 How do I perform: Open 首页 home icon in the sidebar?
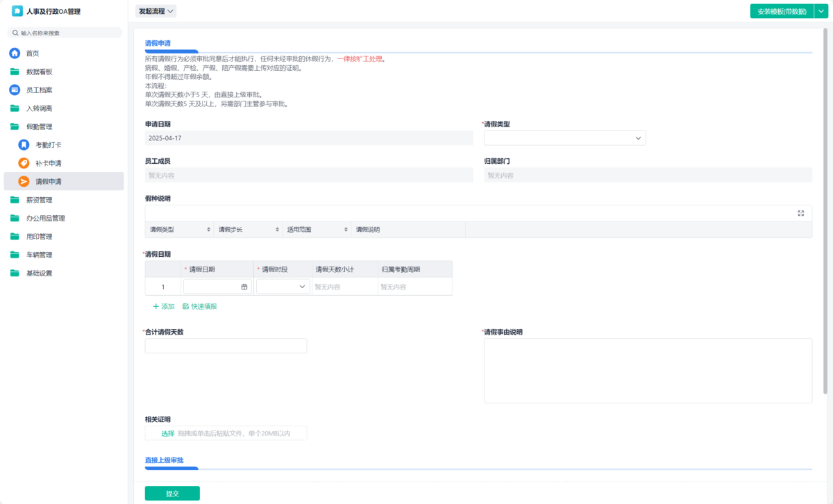pyautogui.click(x=15, y=53)
